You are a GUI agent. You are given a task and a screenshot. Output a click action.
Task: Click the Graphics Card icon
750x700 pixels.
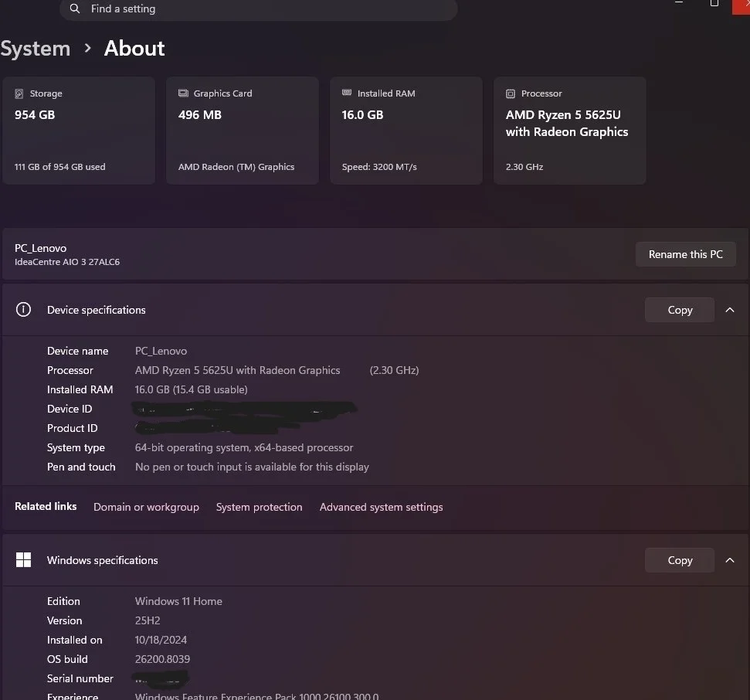[183, 93]
